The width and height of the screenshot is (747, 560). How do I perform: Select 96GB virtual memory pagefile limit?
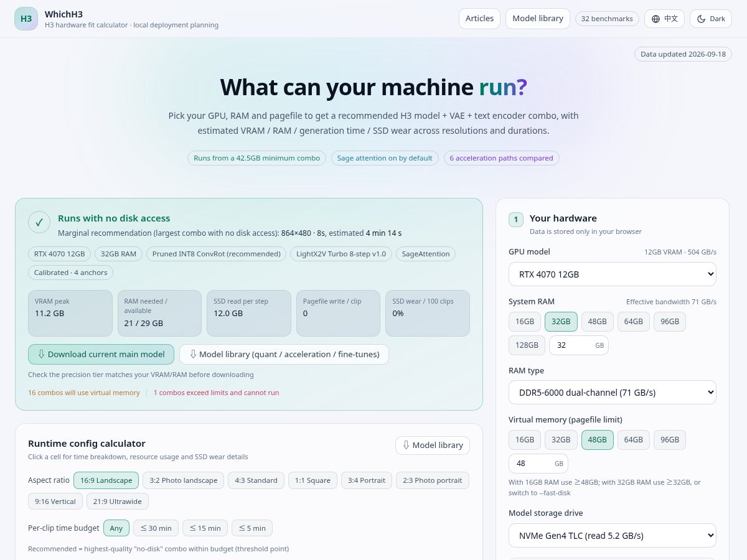[x=670, y=439]
